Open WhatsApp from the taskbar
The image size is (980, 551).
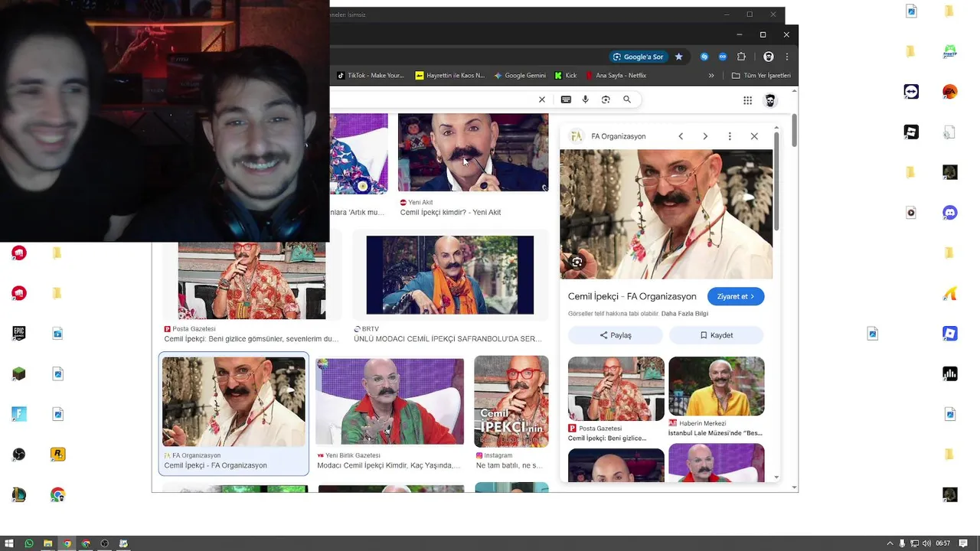pos(29,543)
